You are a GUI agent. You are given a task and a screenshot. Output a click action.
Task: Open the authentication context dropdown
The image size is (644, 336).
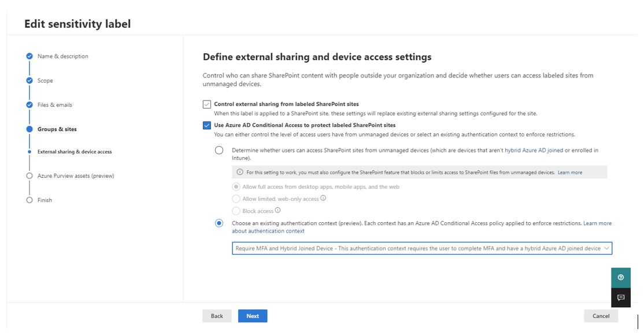pos(422,248)
